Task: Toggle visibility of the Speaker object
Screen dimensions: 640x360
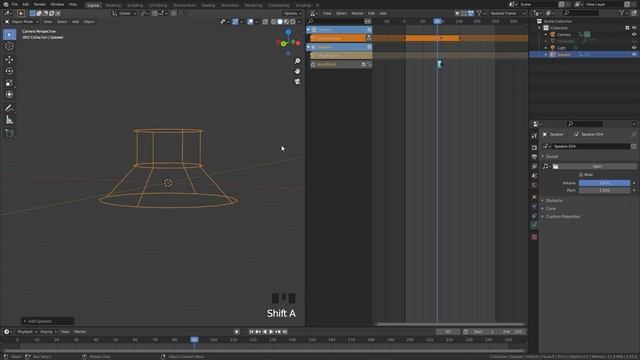Action: [x=634, y=54]
